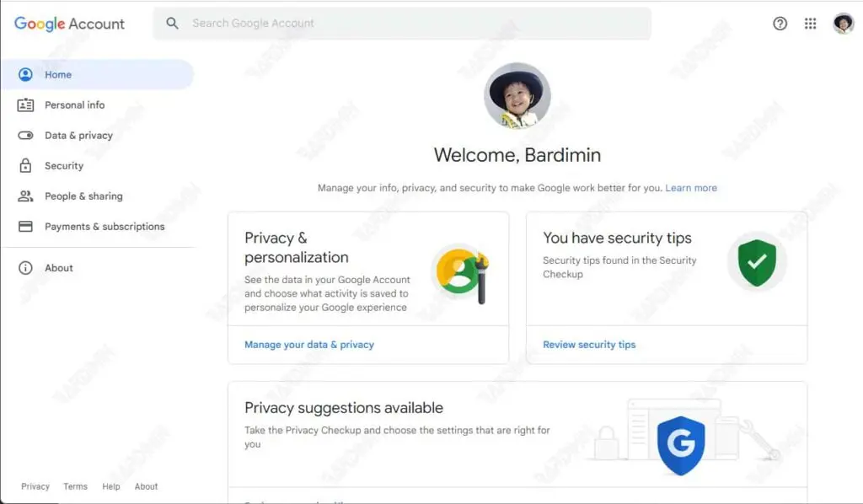Viewport: 863px width, 504px height.
Task: Click the Payments credit card icon
Action: click(x=25, y=226)
